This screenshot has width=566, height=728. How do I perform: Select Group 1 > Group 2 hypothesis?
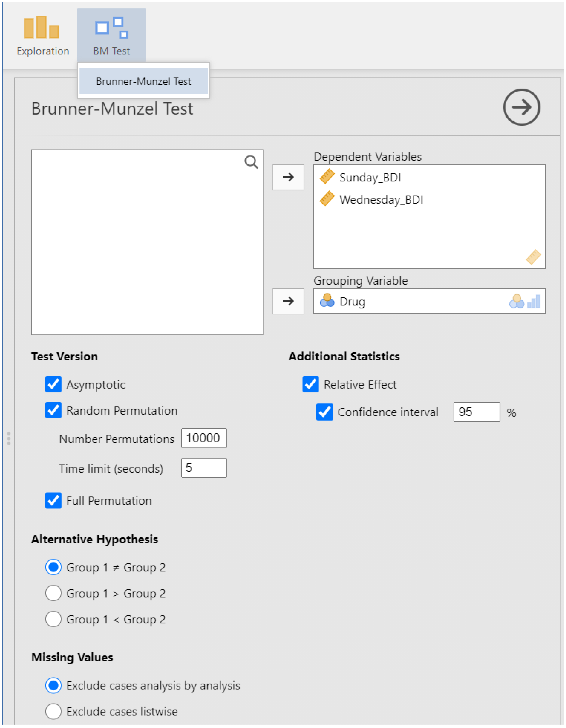53,593
